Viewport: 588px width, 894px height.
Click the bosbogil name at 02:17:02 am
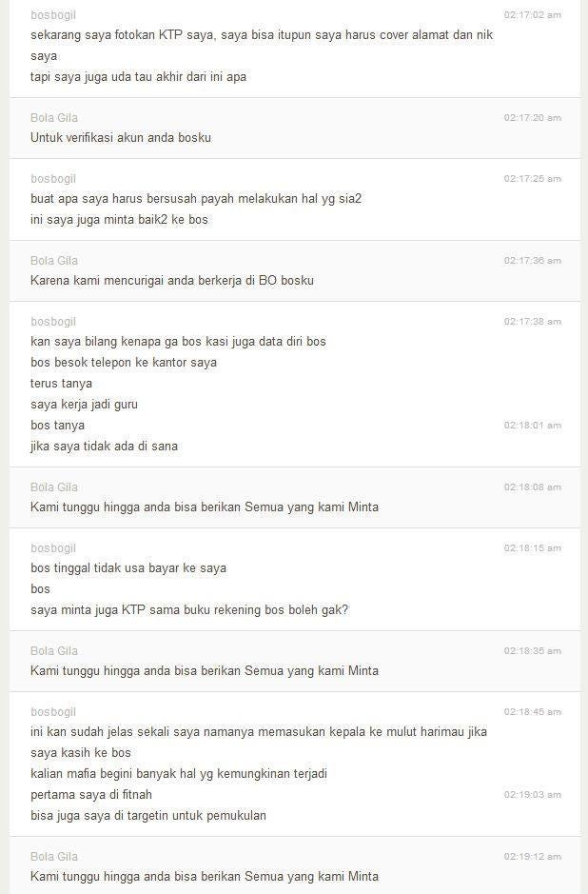(53, 15)
